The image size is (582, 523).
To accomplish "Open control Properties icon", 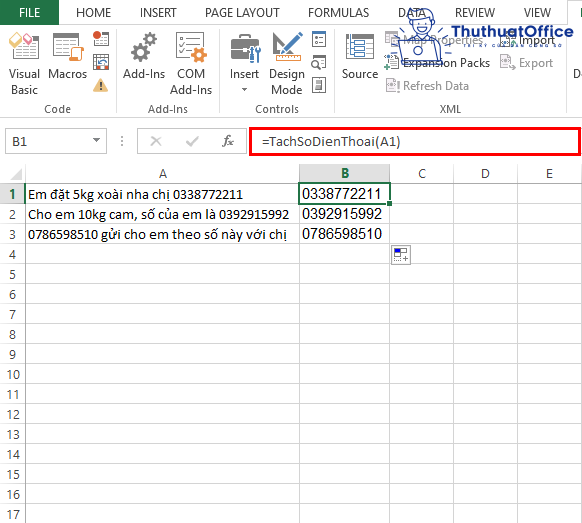I will coord(319,39).
